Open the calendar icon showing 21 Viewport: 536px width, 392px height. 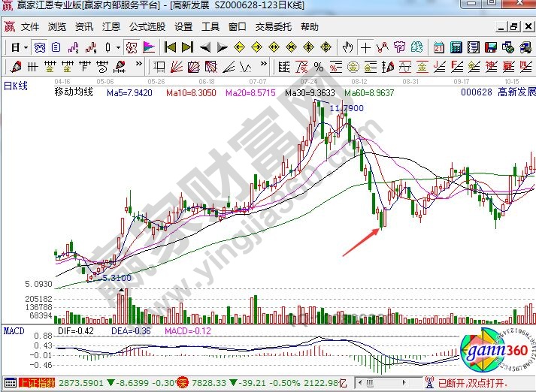point(440,47)
